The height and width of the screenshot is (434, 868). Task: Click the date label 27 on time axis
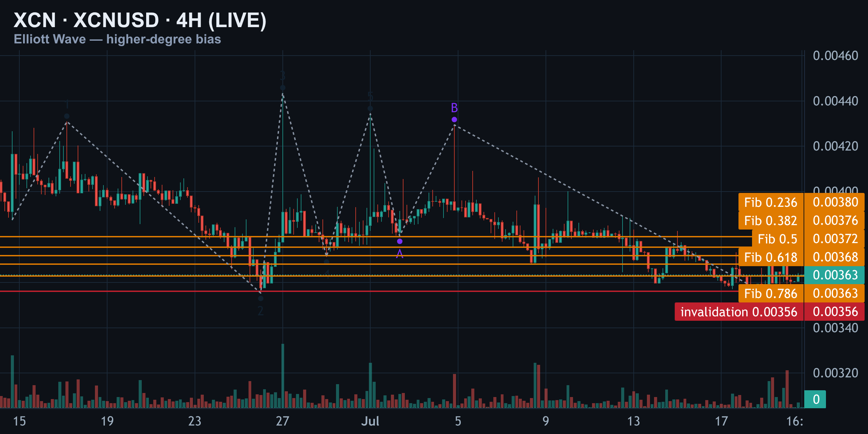click(282, 421)
